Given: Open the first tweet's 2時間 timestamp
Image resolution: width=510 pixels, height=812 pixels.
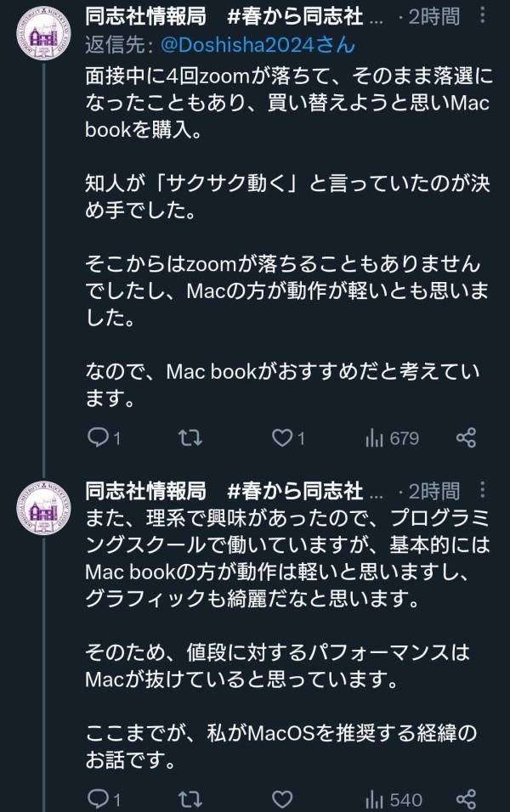Looking at the screenshot, I should pos(433,16).
